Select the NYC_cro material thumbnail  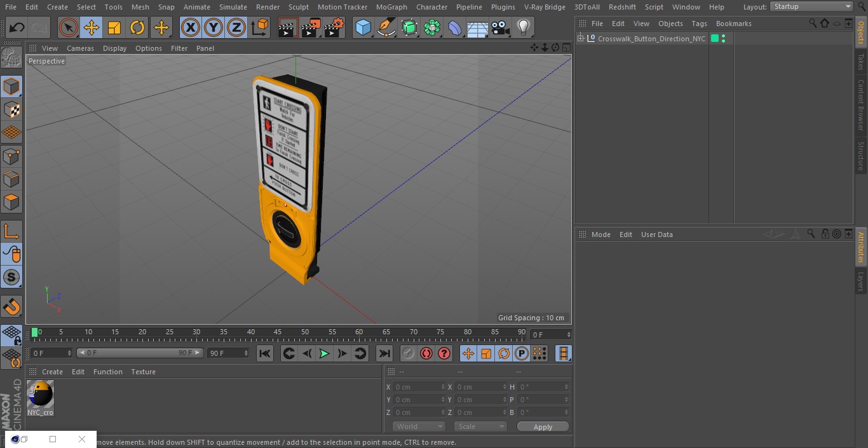tap(41, 395)
